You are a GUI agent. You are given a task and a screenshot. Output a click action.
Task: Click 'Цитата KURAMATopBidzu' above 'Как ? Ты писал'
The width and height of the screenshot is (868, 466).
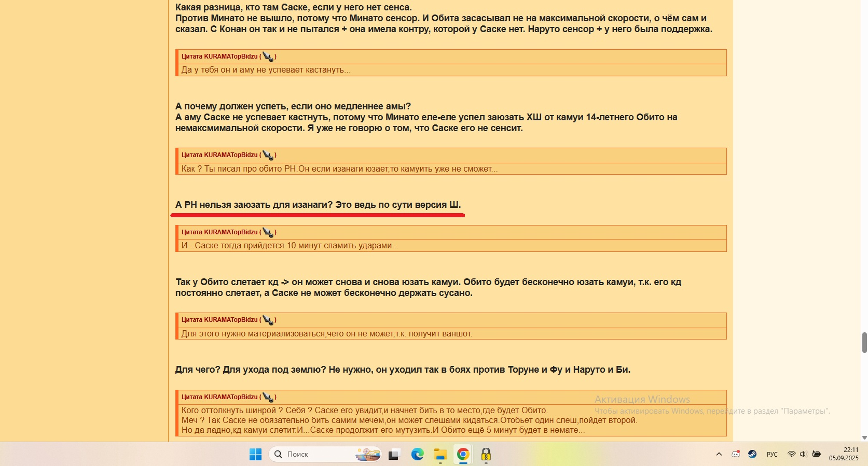219,155
